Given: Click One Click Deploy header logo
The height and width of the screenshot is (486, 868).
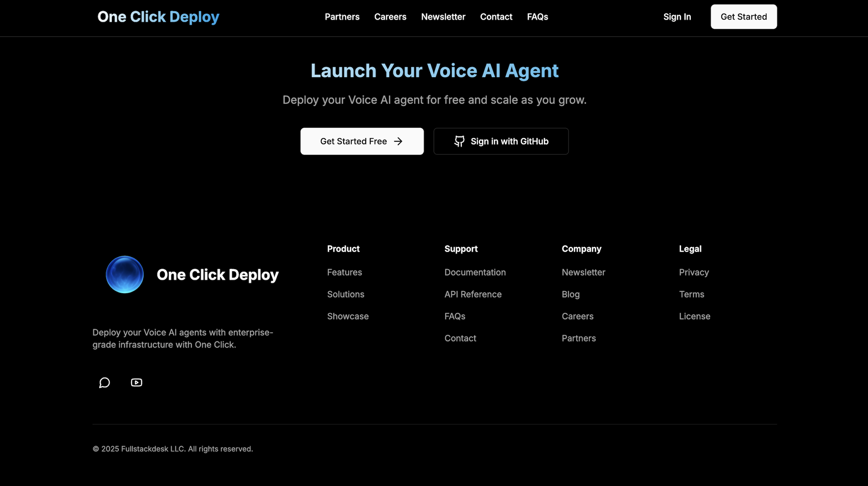Looking at the screenshot, I should tap(158, 17).
